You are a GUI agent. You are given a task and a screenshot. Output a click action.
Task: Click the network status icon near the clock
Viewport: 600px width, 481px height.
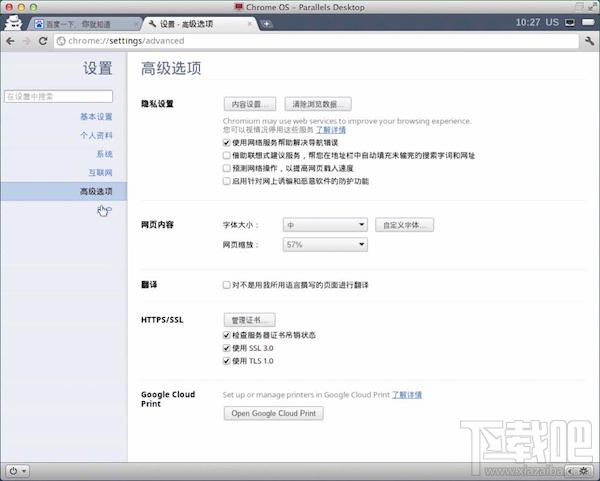(570, 23)
